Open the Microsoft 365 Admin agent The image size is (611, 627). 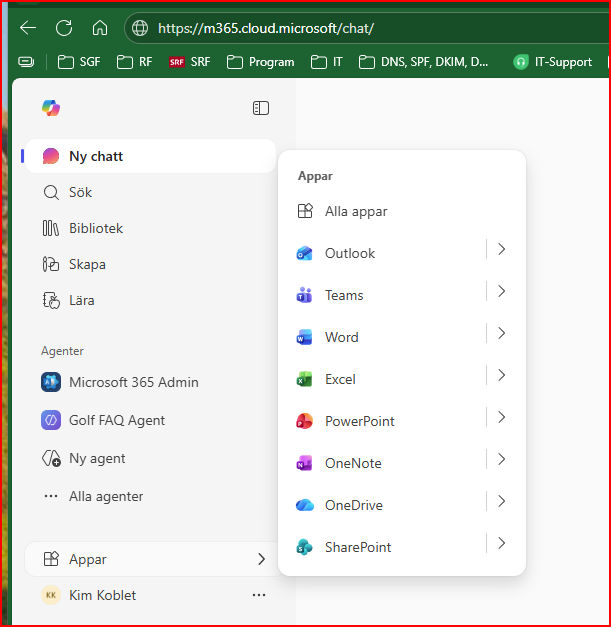click(150, 382)
